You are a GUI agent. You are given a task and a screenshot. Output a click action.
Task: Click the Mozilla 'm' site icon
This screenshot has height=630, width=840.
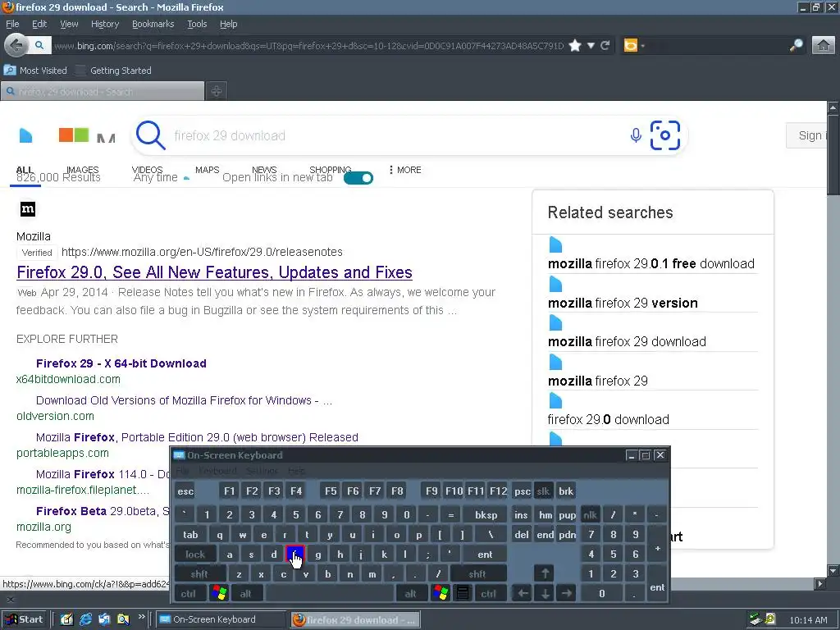point(28,209)
